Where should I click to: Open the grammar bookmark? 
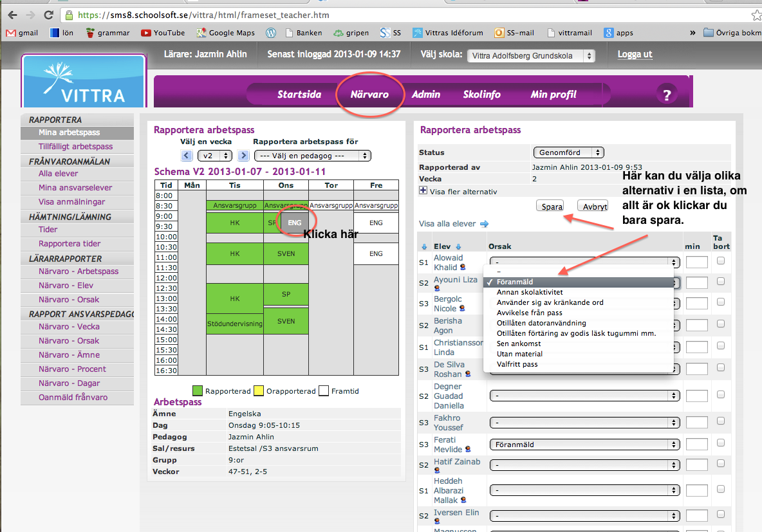pos(107,33)
